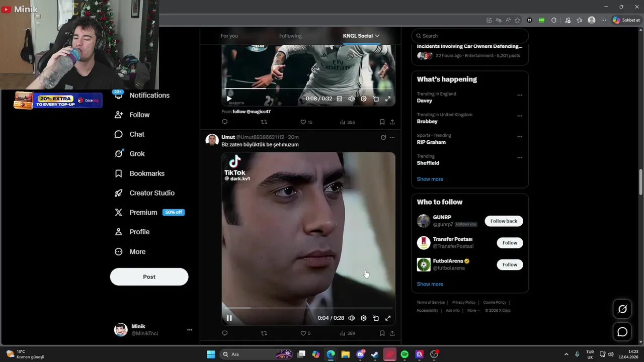
Task: Open the floating Grok button
Action: click(622, 309)
